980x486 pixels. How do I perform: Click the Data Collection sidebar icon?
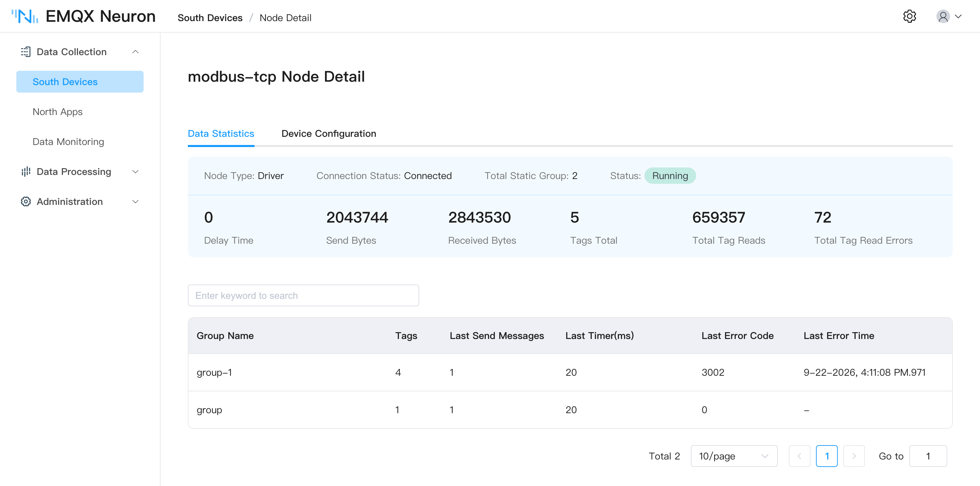pos(26,52)
